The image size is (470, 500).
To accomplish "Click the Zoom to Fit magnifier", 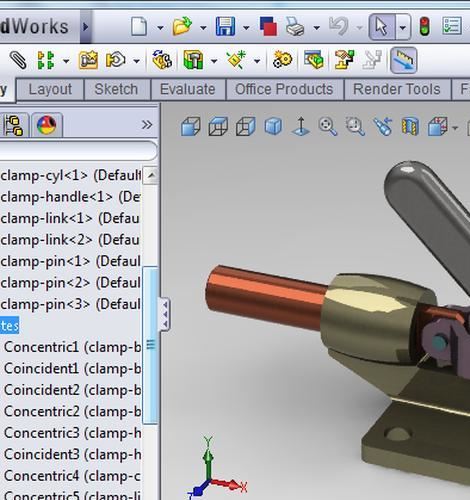I will click(x=328, y=127).
